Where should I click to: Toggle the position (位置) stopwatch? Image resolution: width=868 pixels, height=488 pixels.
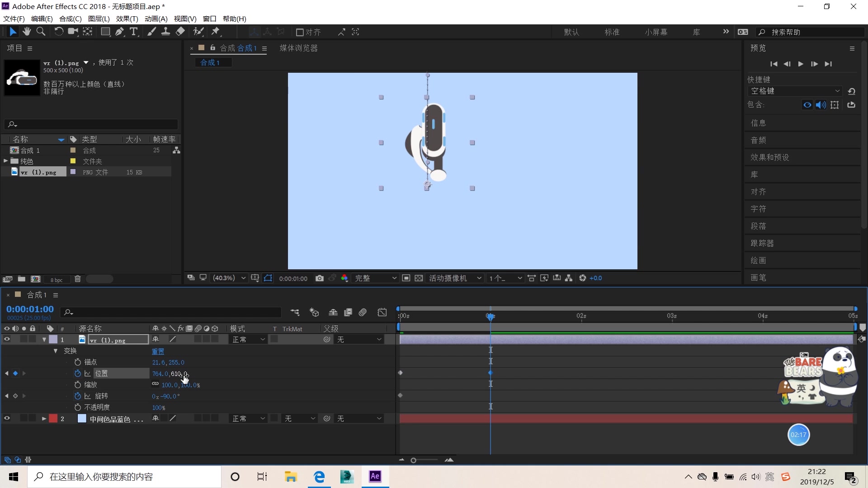pos(78,373)
